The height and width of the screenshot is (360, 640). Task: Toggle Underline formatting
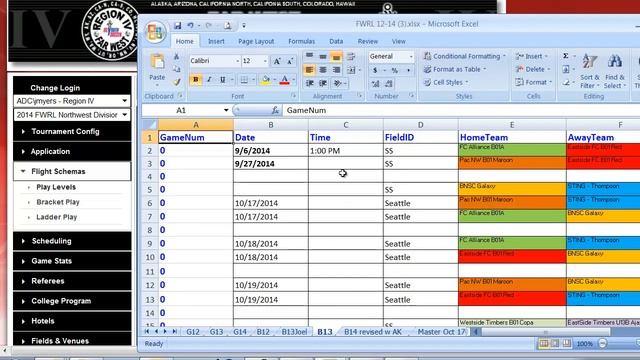click(x=222, y=80)
